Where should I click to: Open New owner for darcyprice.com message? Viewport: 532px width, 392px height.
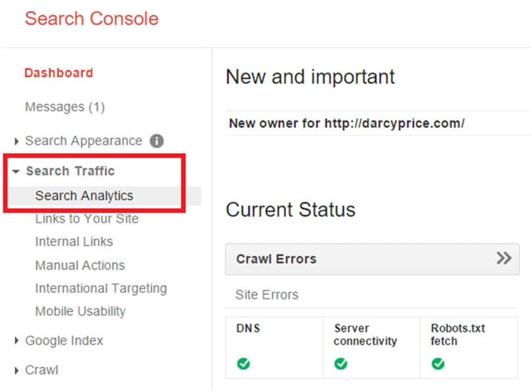[346, 123]
